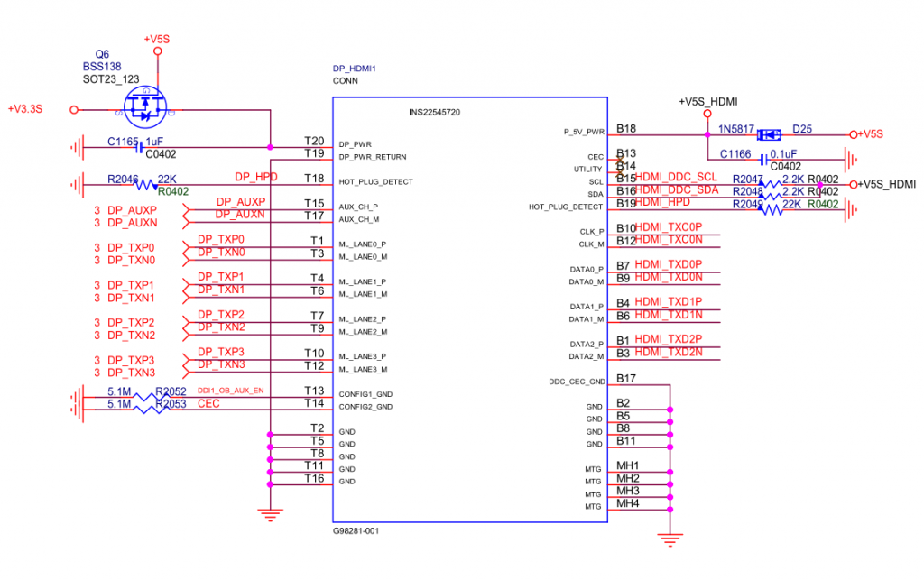Select the G98281-001 part number text
Image resolution: width=924 pixels, height=580 pixels.
click(356, 531)
